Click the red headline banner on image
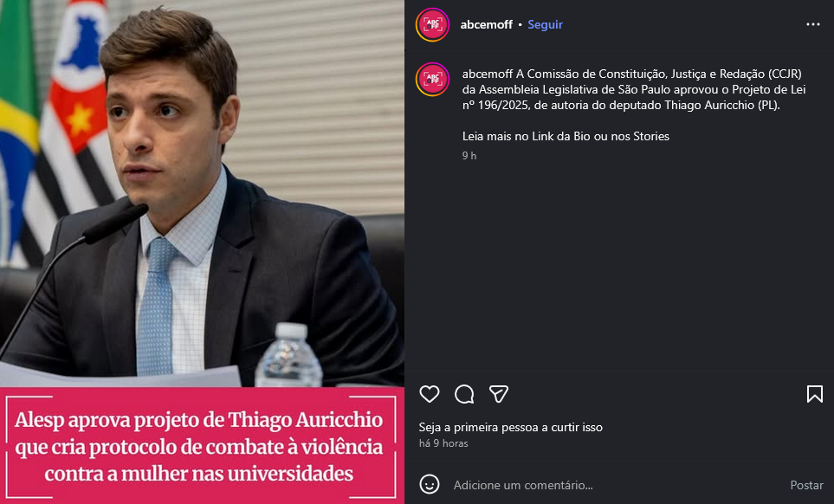This screenshot has height=504, width=834. [x=202, y=445]
